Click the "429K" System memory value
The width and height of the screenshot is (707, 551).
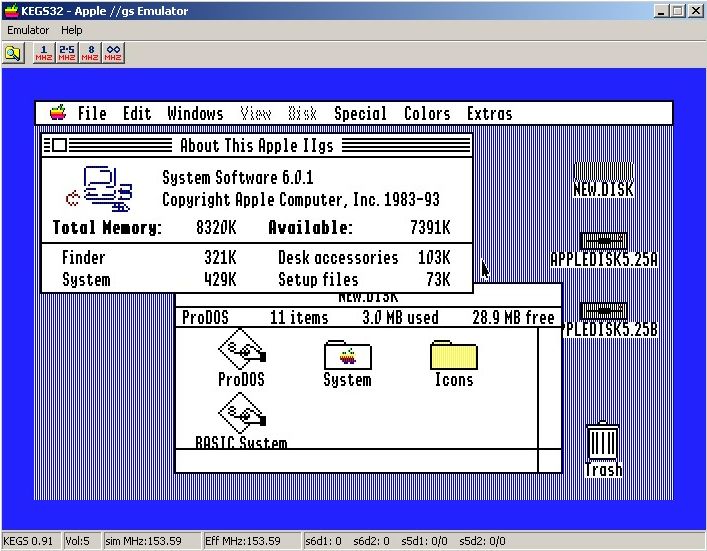(220, 280)
